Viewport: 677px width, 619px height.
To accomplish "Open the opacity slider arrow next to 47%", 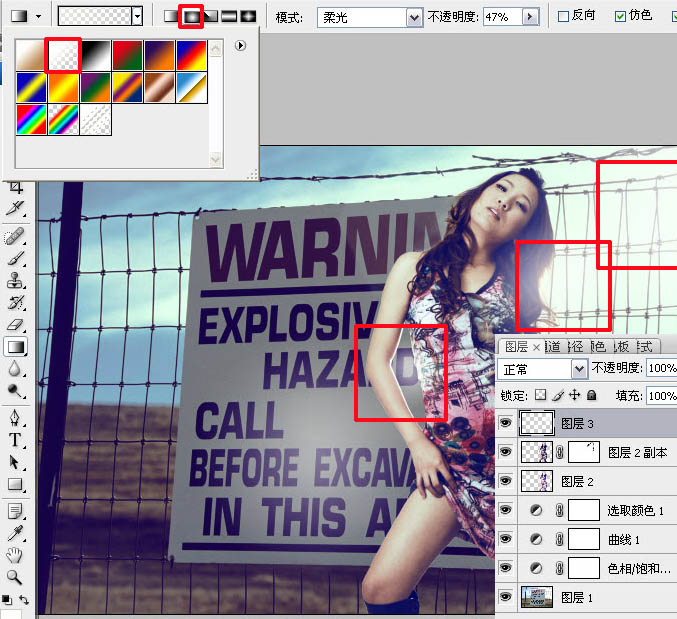I will tap(530, 17).
